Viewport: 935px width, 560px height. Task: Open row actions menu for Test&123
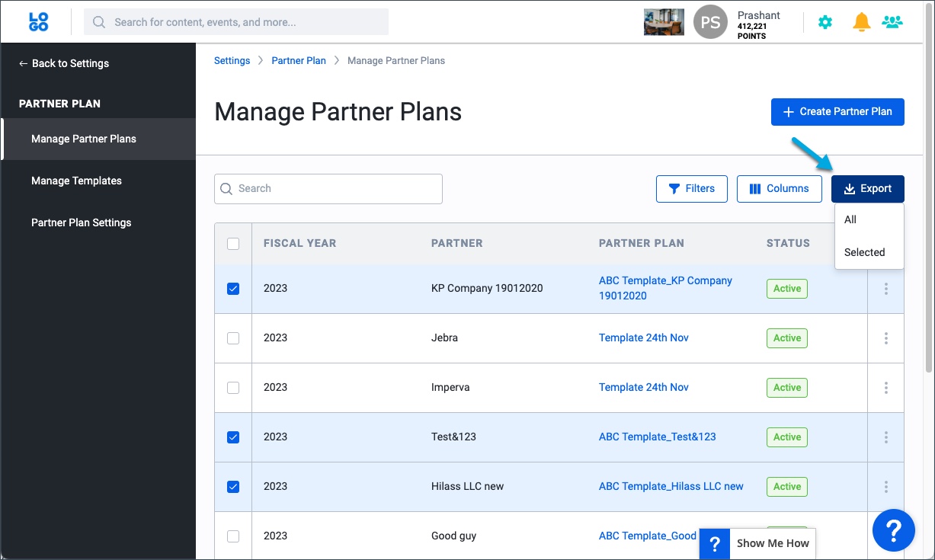click(885, 437)
